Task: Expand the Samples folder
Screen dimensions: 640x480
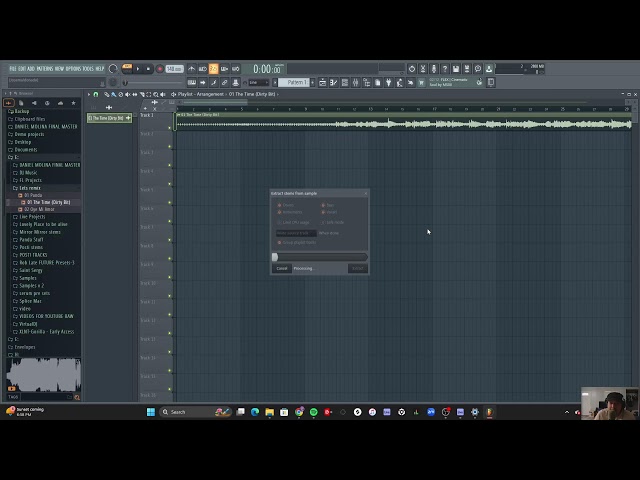Action: tap(25, 278)
